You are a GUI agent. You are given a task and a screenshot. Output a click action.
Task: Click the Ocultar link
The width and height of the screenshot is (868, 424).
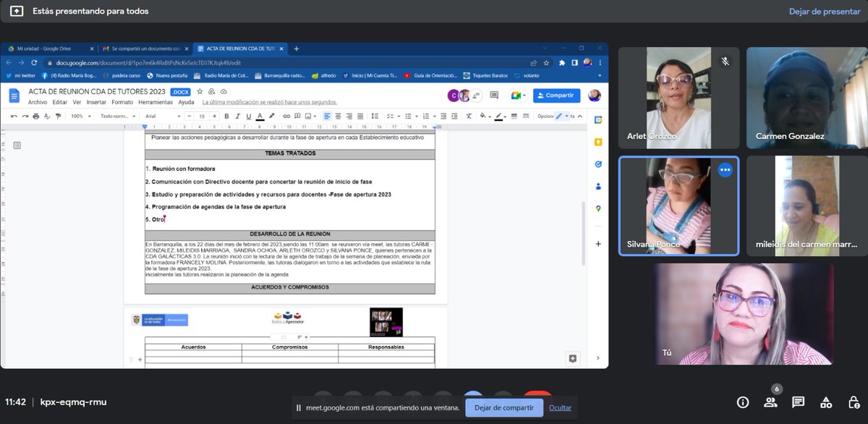[x=560, y=407]
